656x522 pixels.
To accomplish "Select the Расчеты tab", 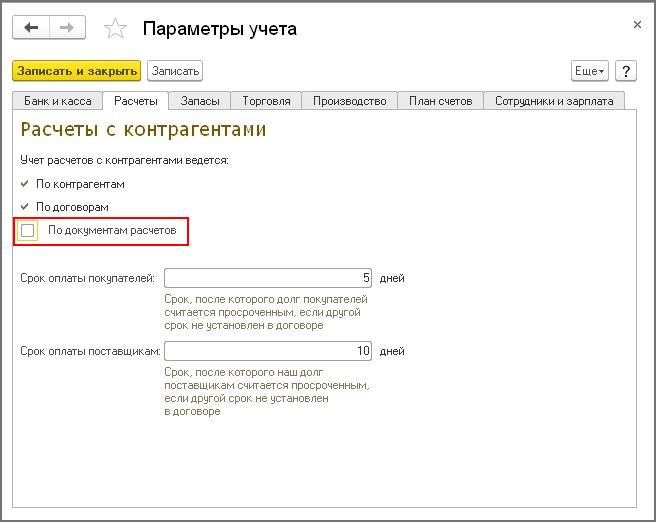I will pyautogui.click(x=137, y=101).
